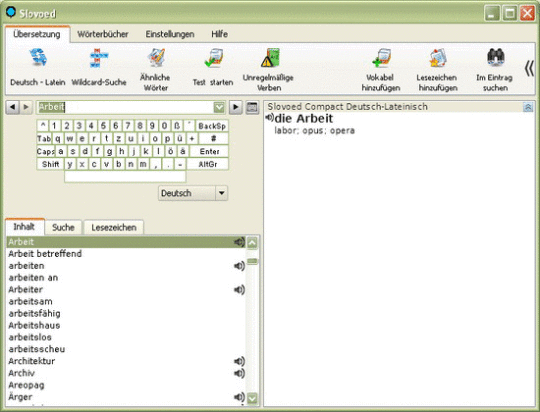
Task: Switch to the Suche tab
Action: (63, 227)
